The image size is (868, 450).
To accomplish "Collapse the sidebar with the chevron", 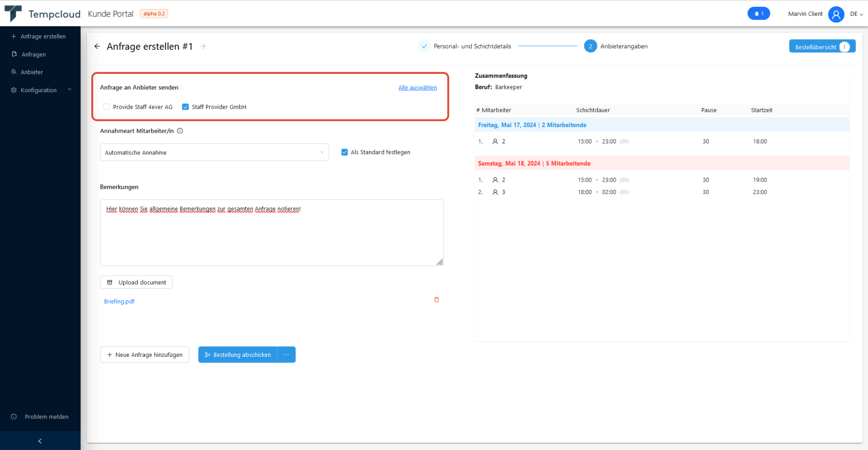I will [40, 441].
